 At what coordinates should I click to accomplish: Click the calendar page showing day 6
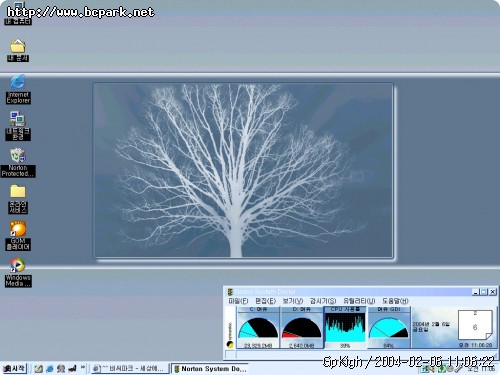475,325
